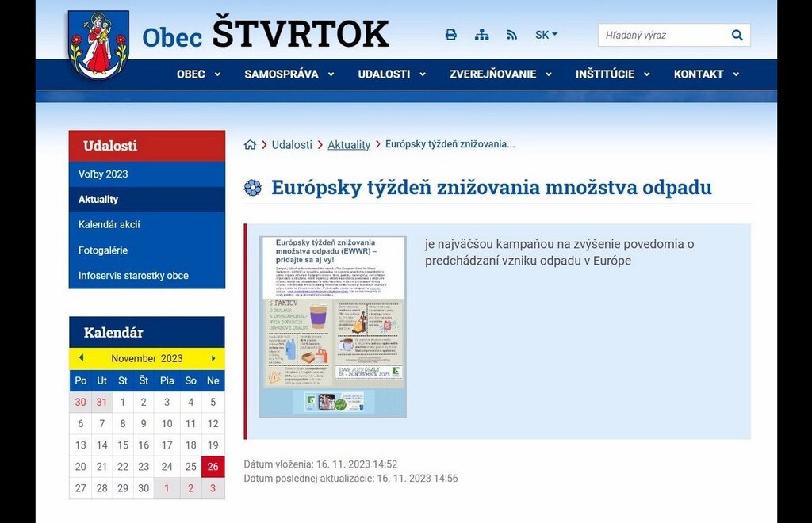The image size is (812, 523).
Task: Expand the Zverejňovanie menu
Action: [501, 74]
